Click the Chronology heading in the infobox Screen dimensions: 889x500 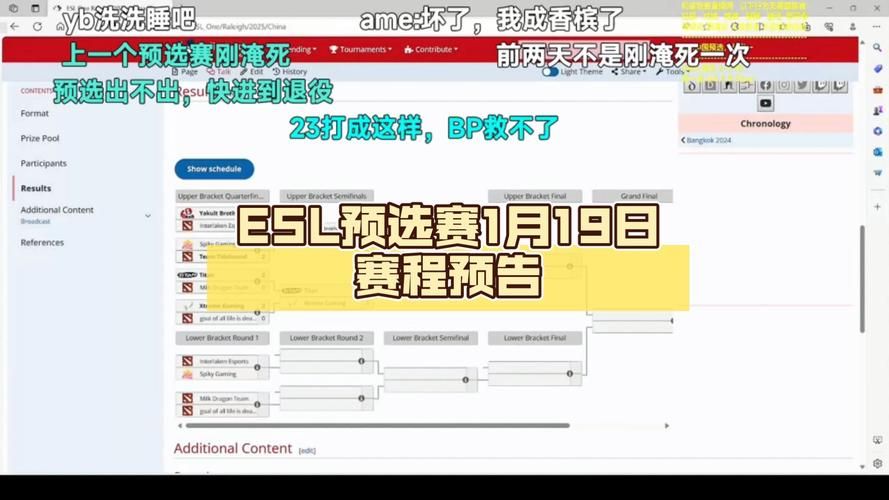[765, 124]
